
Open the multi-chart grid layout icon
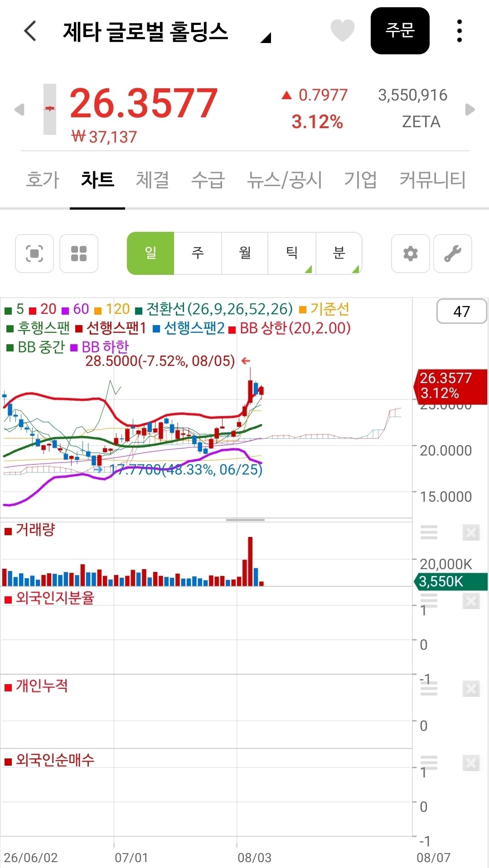[79, 254]
